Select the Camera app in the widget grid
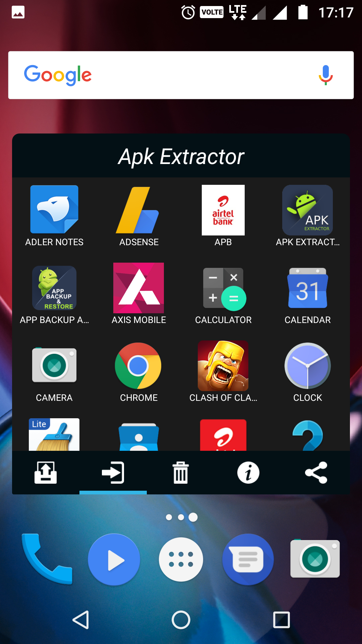The width and height of the screenshot is (362, 644). (x=54, y=365)
